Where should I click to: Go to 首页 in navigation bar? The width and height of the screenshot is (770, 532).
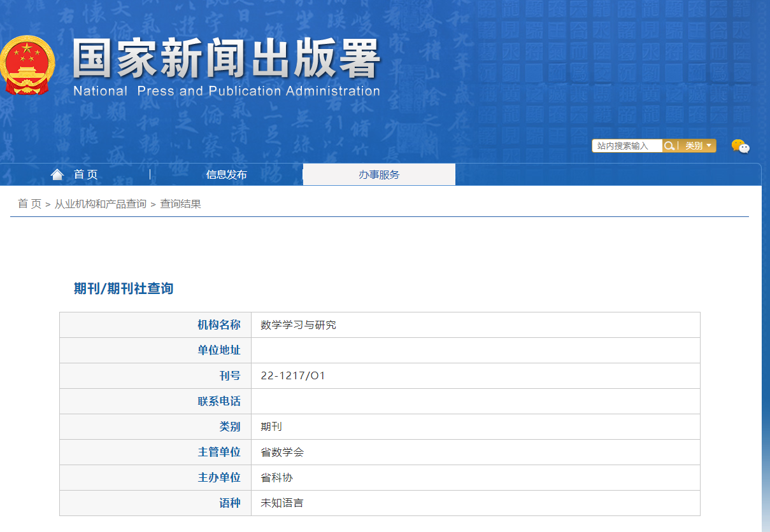tap(86, 175)
